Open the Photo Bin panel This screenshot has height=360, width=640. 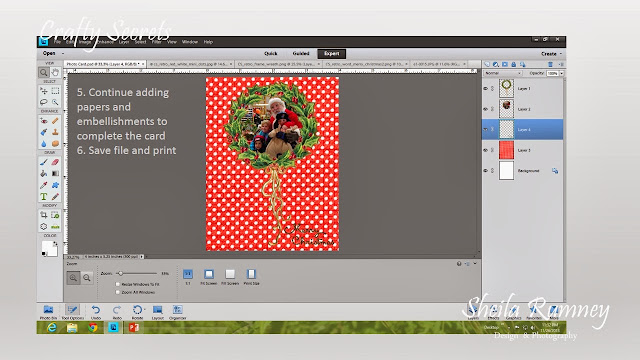pyautogui.click(x=48, y=312)
